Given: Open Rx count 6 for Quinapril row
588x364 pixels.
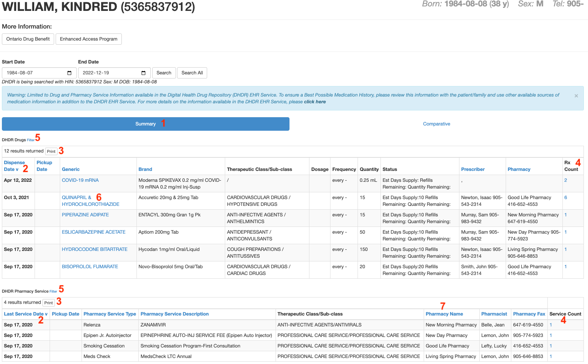Looking at the screenshot, I should coord(565,198).
